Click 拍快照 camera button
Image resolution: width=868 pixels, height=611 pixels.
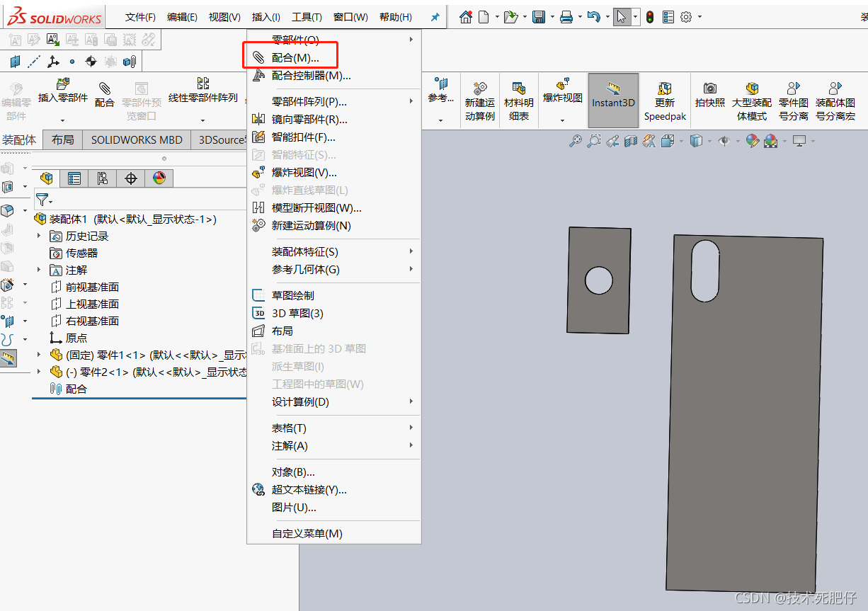point(710,95)
